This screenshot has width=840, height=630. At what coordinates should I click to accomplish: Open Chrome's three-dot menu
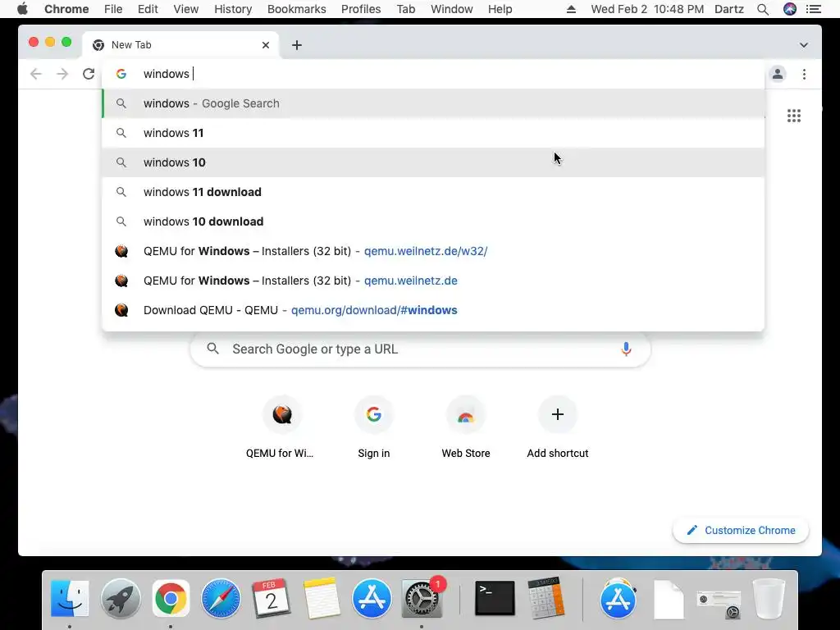pos(804,74)
